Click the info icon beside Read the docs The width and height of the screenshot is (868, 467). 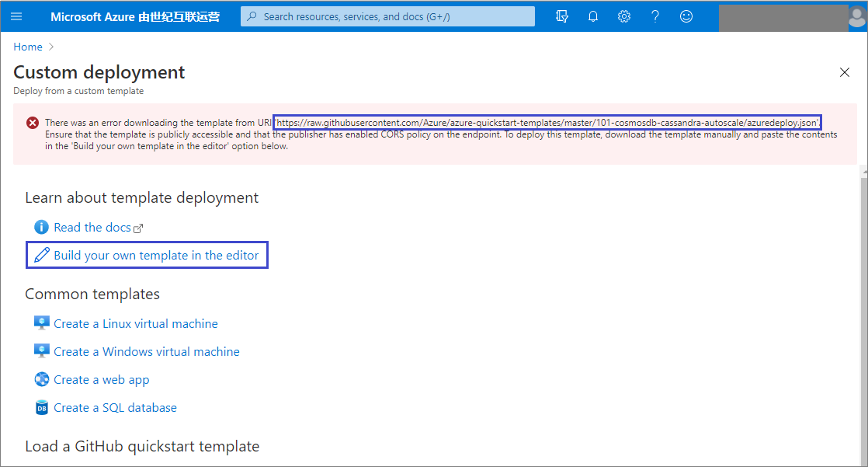coord(41,227)
